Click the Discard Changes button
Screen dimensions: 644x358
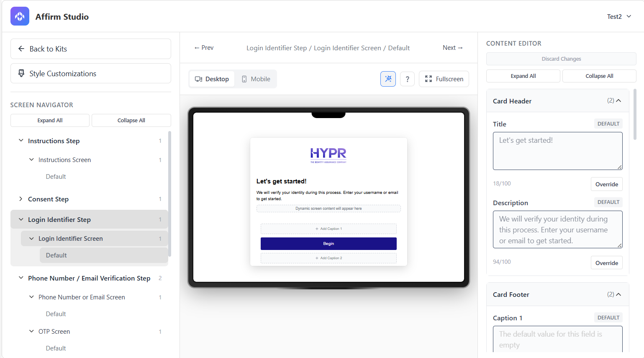click(561, 59)
